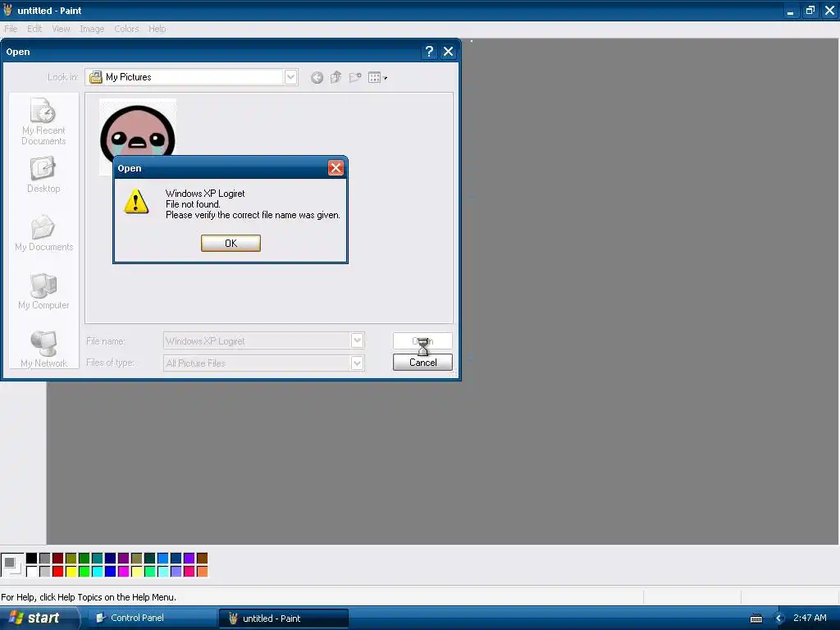840x630 pixels.
Task: Pick the bright lime green color swatch
Action: [84, 572]
